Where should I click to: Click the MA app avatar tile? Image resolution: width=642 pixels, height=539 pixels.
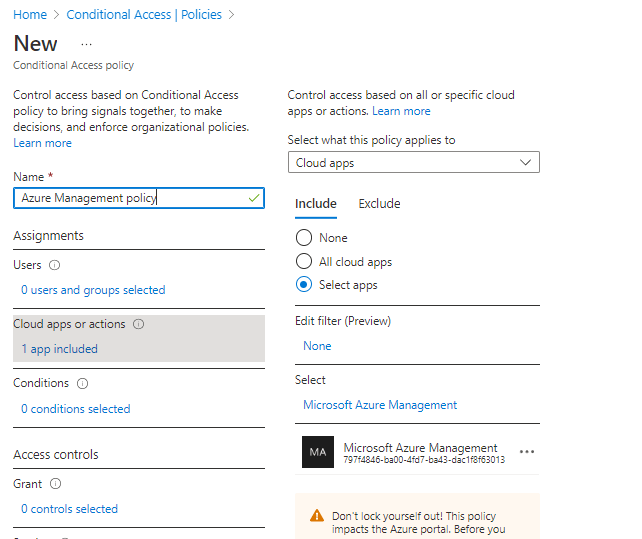(x=318, y=453)
